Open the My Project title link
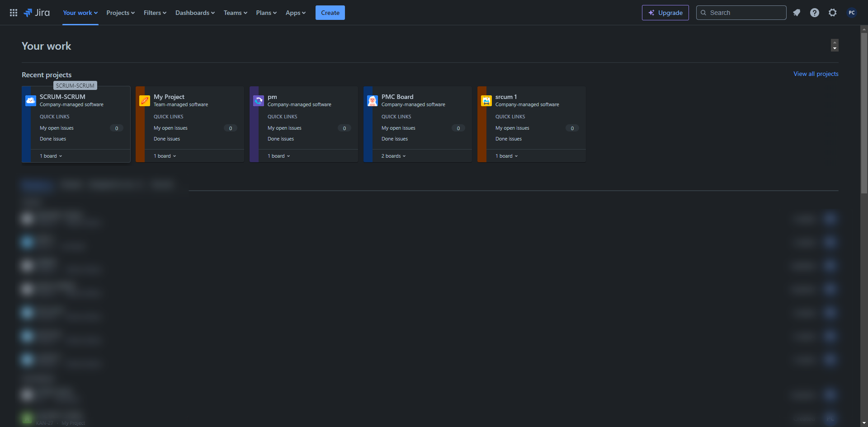This screenshot has width=868, height=427. coord(169,97)
